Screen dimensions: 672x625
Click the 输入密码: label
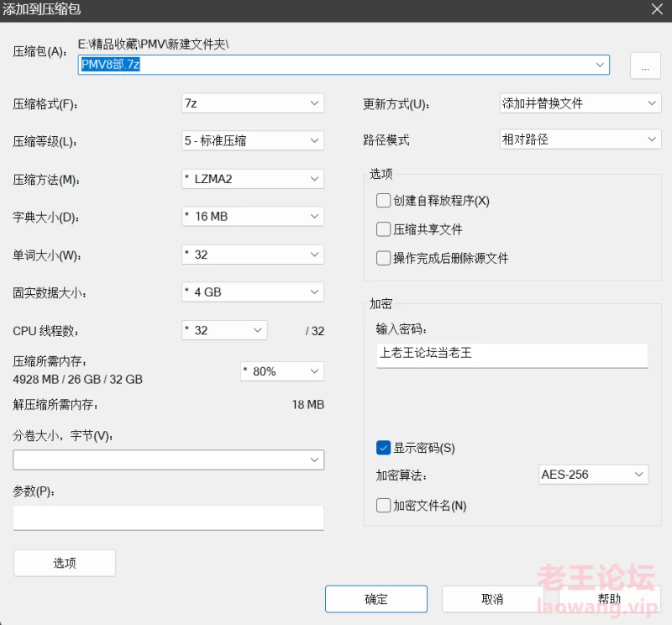coord(402,328)
